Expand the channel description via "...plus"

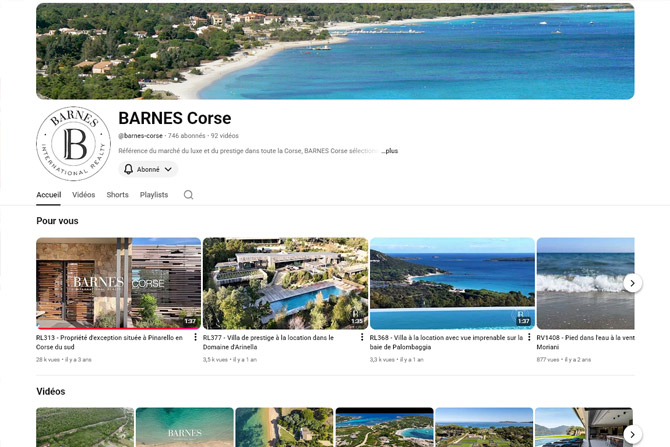pos(390,151)
